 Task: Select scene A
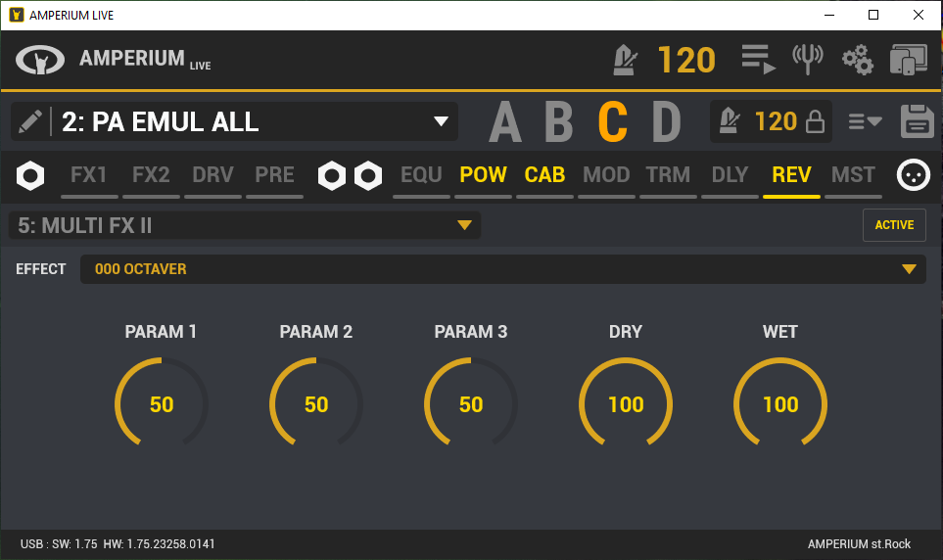pos(504,121)
